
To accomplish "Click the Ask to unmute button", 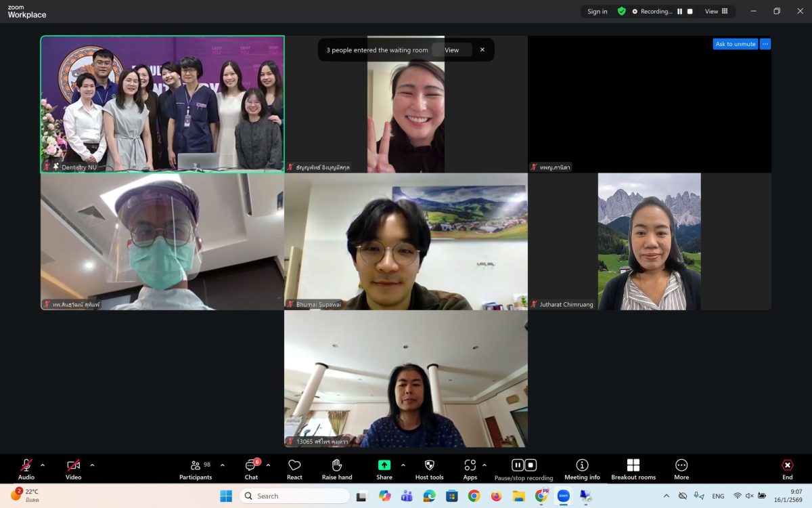I will tap(735, 44).
